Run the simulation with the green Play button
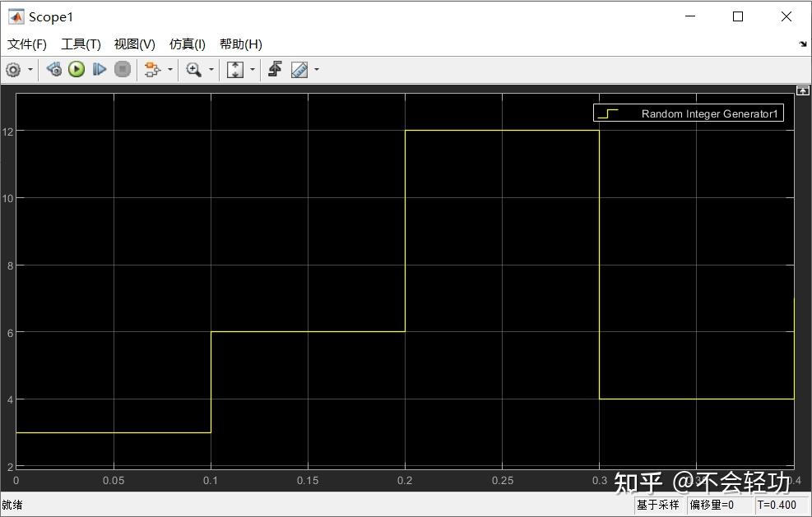This screenshot has height=517, width=812. click(77, 69)
